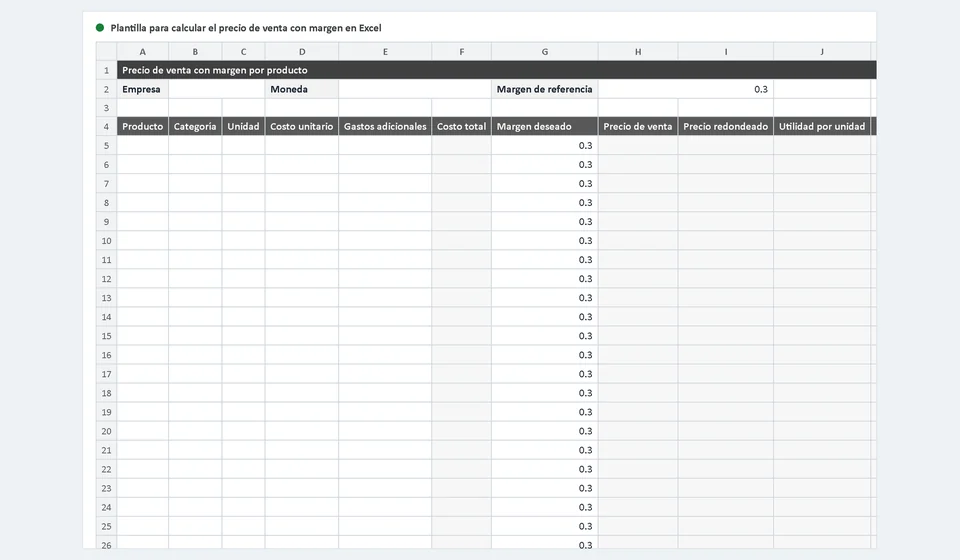The height and width of the screenshot is (560, 960).
Task: Click the 'Precio de venta' column heading
Action: (x=638, y=127)
